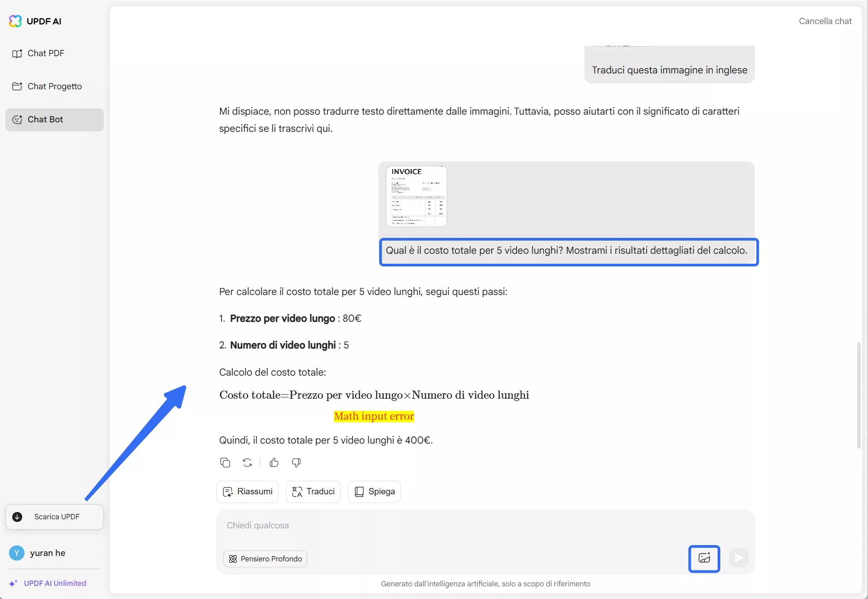The width and height of the screenshot is (868, 599).
Task: Click the thumbs up icon
Action: coord(274,463)
